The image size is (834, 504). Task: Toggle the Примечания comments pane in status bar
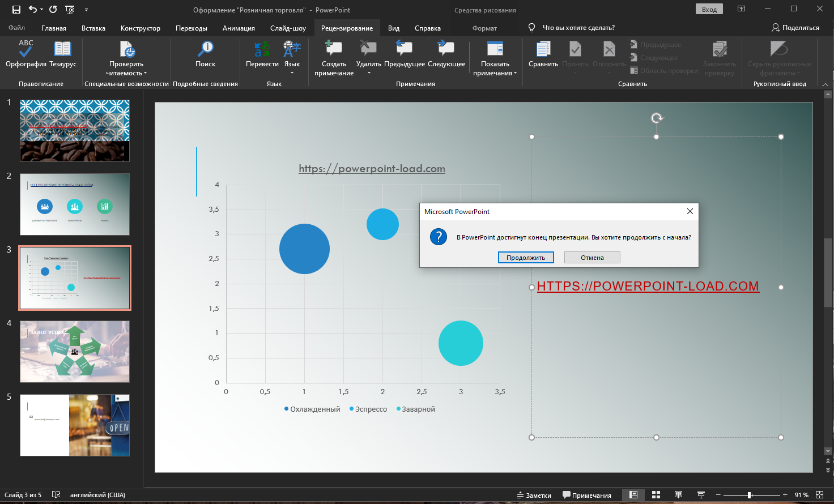point(586,496)
